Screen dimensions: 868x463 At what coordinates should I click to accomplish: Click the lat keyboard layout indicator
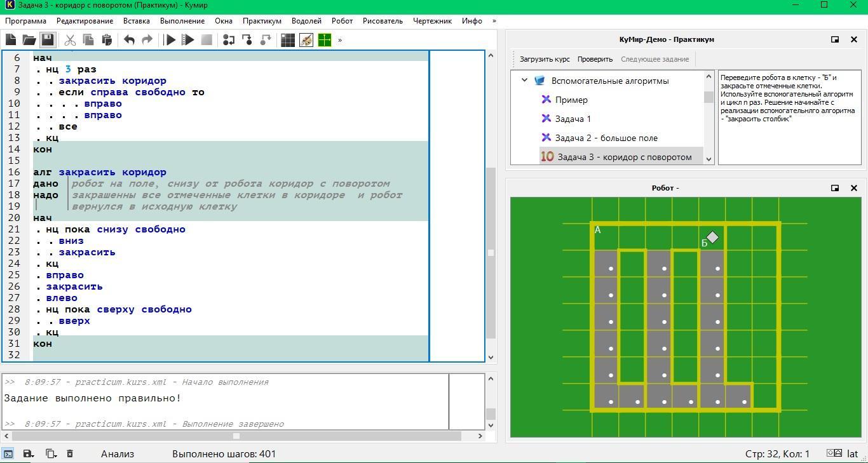[x=852, y=453]
